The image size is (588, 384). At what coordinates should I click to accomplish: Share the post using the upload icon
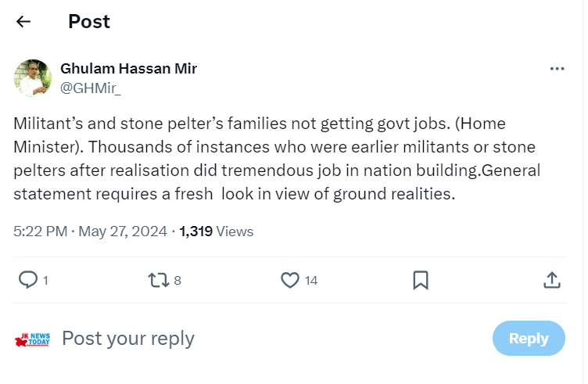click(x=551, y=279)
